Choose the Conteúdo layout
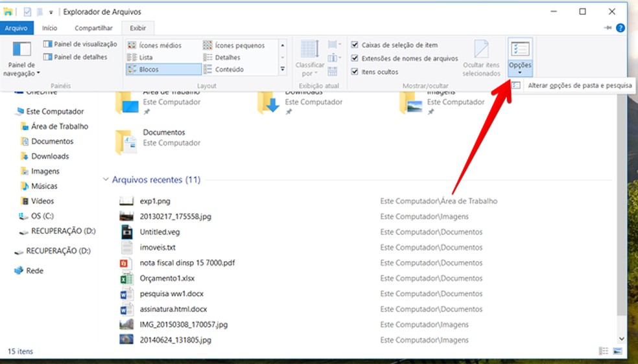This screenshot has height=364, width=638. click(224, 69)
